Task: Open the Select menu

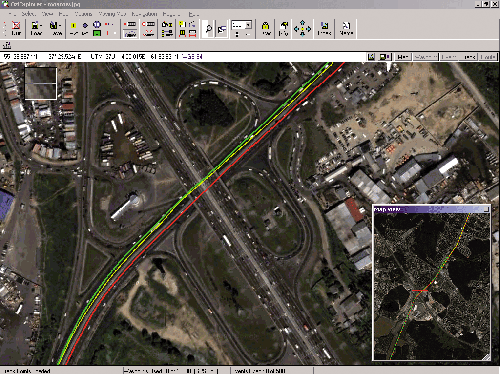Action: tap(29, 14)
